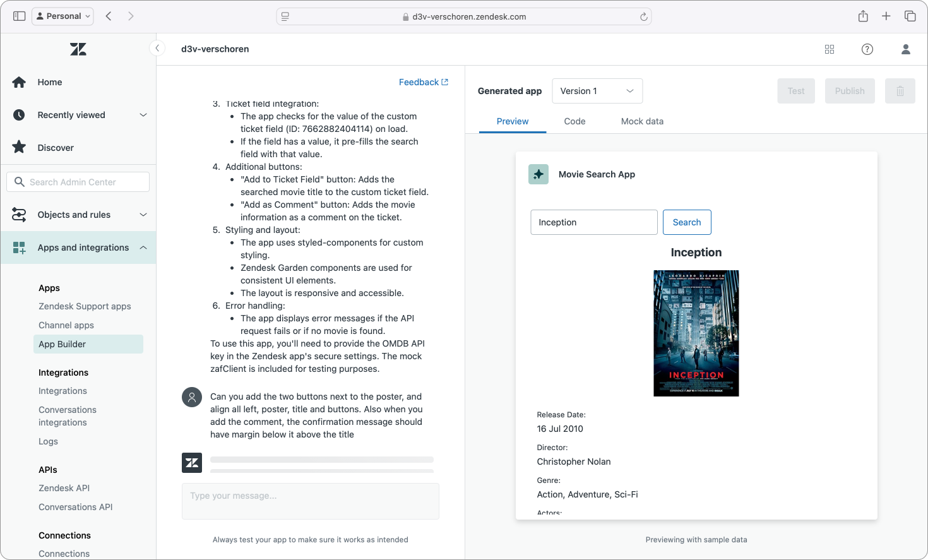Open Conversations API in sidebar
Viewport: 928px width, 560px height.
tap(75, 507)
